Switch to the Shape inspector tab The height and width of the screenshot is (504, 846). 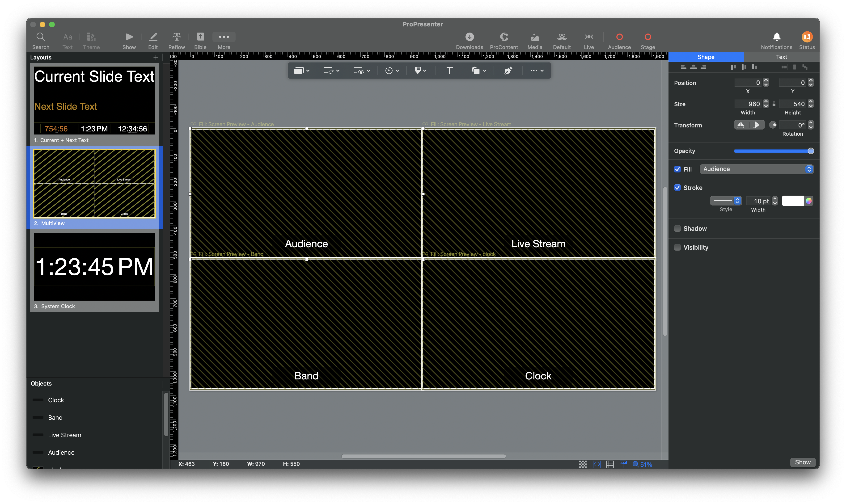point(706,57)
